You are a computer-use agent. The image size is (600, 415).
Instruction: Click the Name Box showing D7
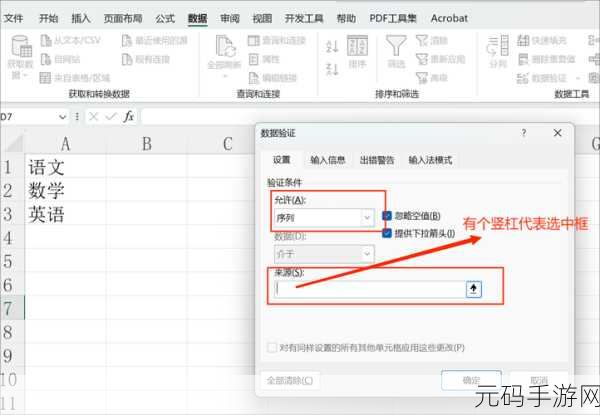pyautogui.click(x=29, y=117)
